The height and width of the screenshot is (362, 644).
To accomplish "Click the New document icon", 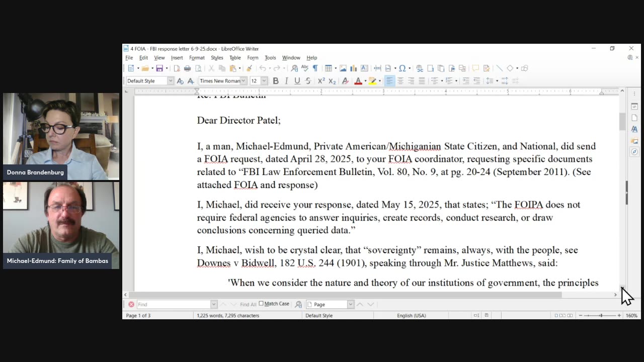I will (x=131, y=68).
